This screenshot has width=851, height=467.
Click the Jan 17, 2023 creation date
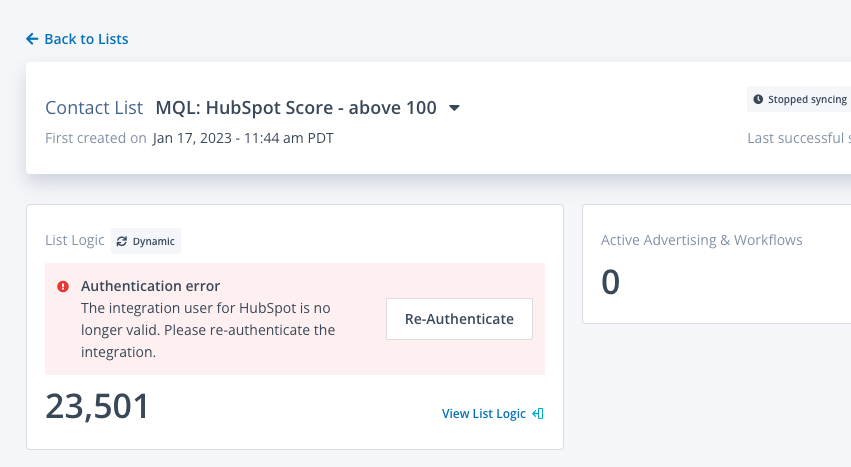(x=243, y=138)
